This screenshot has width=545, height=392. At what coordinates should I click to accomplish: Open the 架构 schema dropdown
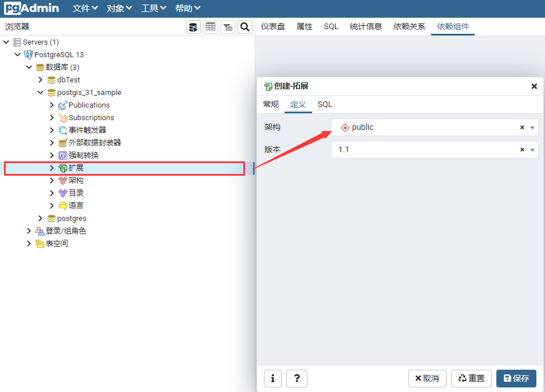click(534, 127)
